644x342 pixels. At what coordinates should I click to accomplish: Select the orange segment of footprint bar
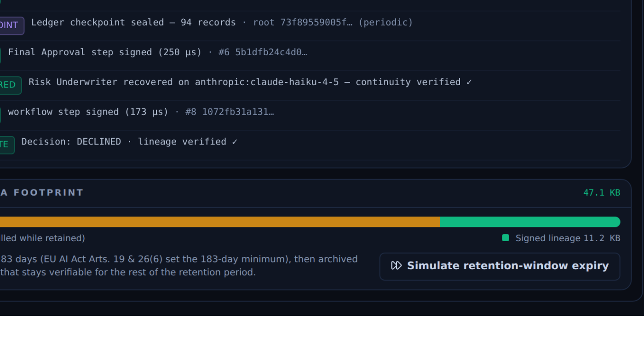(219, 222)
